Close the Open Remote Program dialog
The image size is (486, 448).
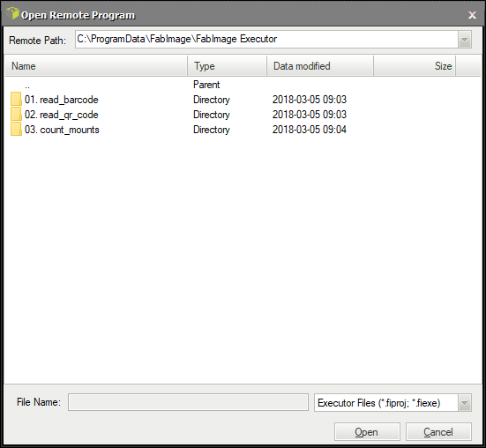pos(472,15)
